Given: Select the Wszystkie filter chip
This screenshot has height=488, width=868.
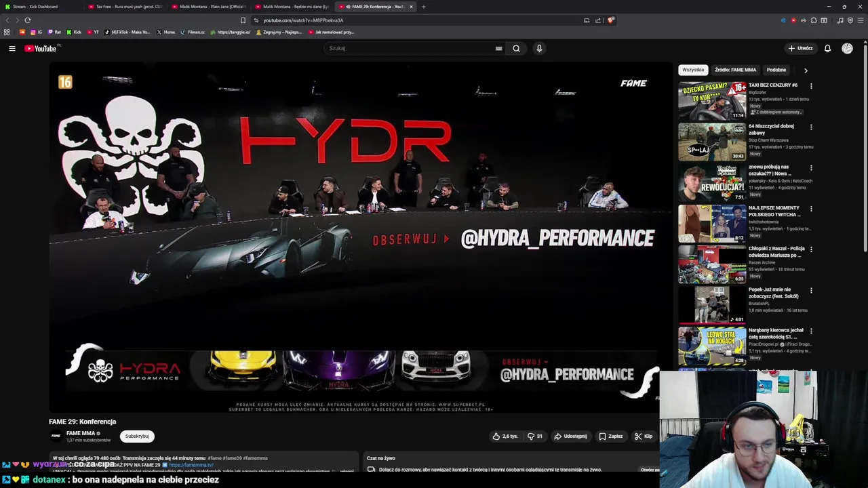Looking at the screenshot, I should (693, 70).
